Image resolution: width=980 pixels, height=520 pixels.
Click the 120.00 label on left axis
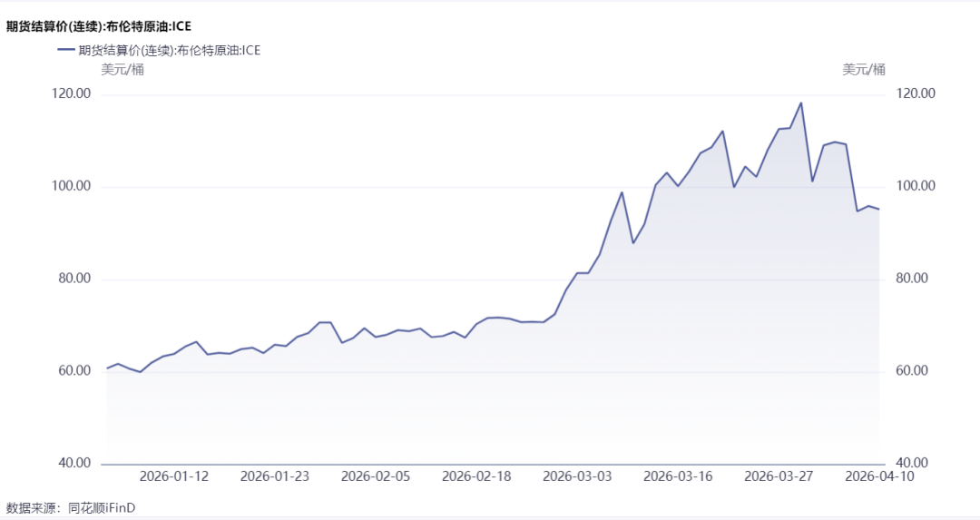[x=72, y=93]
